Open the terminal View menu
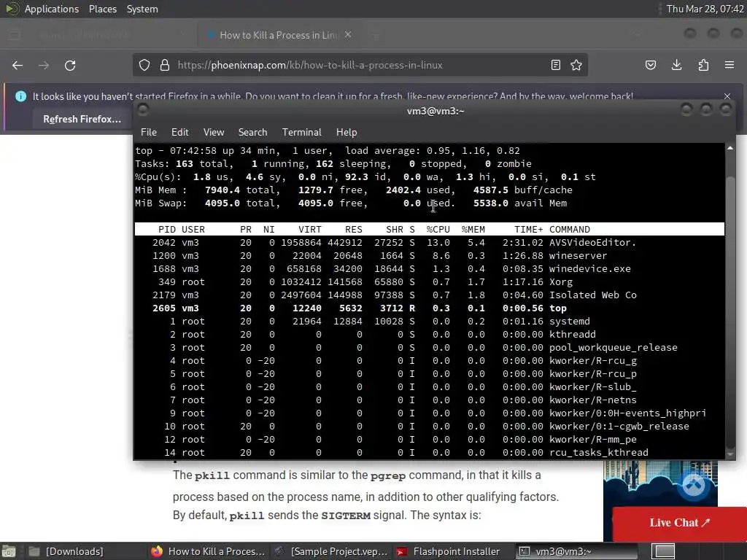Image resolution: width=747 pixels, height=560 pixels. point(214,133)
